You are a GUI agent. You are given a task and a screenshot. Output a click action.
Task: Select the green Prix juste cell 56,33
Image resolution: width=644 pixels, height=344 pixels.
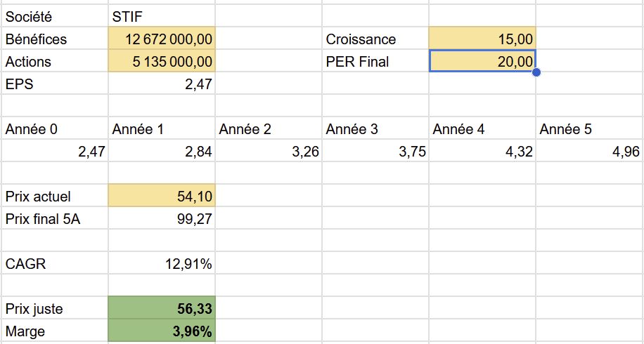pos(162,308)
